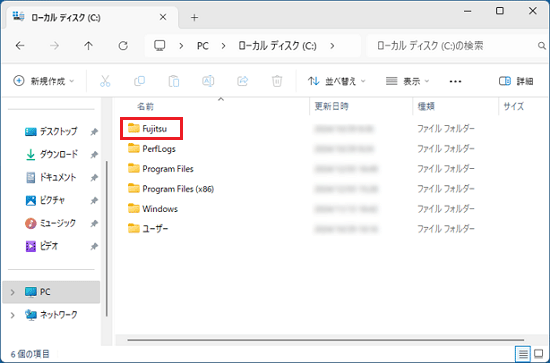Screen dimensions: 550x363
Task: Open the 表示 view dropdown
Action: coord(407,81)
